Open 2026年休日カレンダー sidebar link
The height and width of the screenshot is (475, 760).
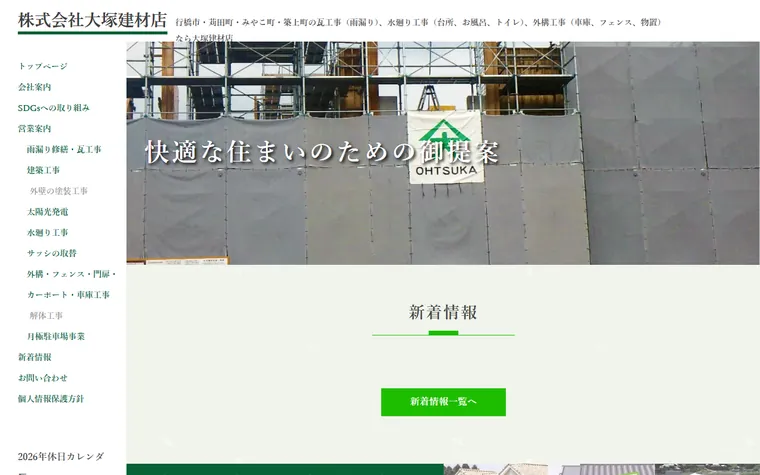point(61,461)
